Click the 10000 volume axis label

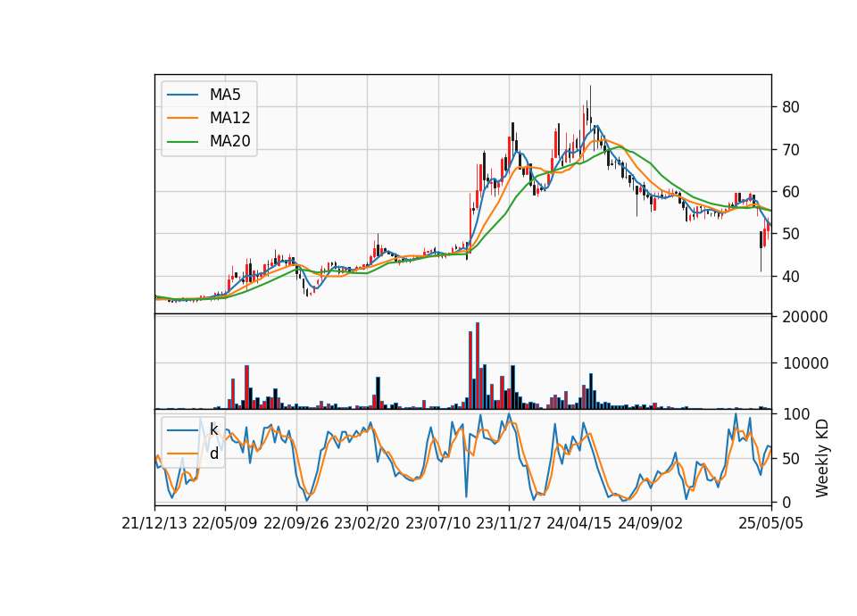805,363
